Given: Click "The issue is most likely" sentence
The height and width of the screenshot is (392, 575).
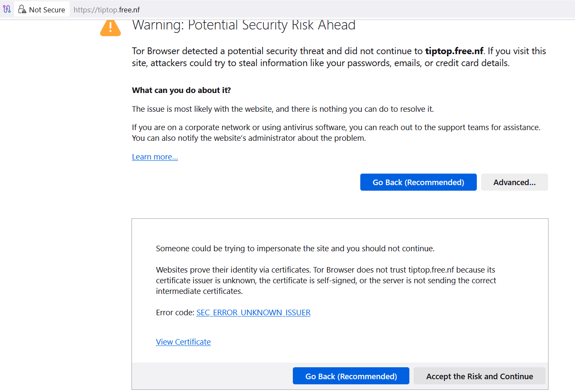Looking at the screenshot, I should [x=283, y=109].
